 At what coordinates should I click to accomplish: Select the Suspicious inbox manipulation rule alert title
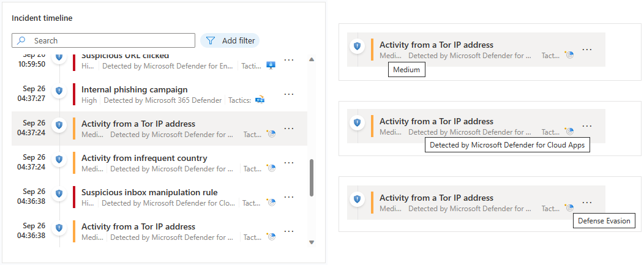pyautogui.click(x=149, y=193)
